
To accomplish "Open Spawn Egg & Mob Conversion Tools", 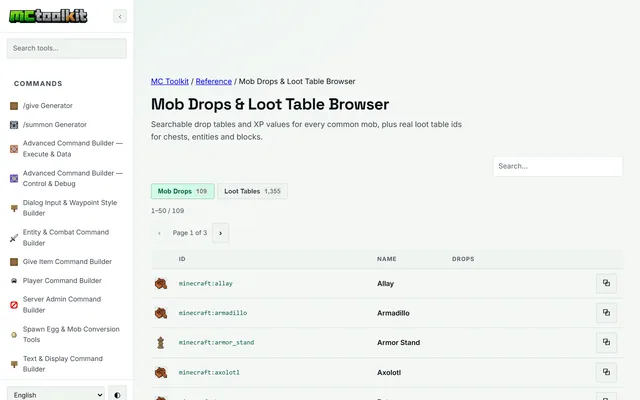I will [x=71, y=334].
